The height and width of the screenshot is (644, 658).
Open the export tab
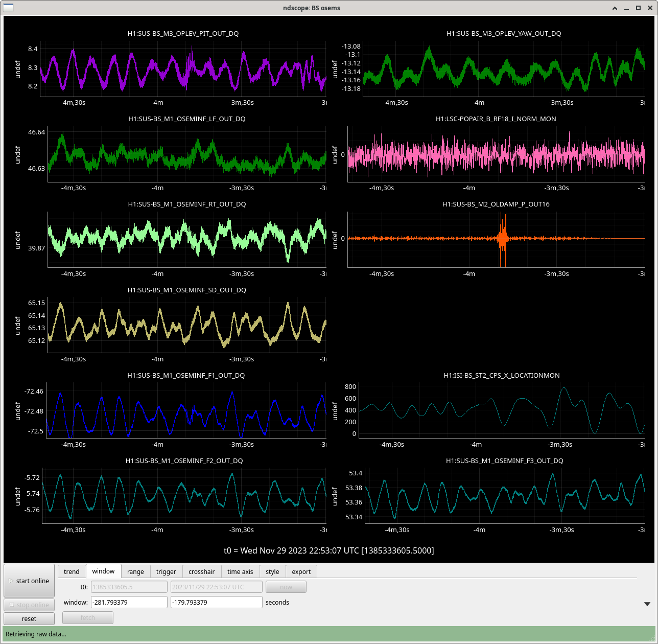click(x=301, y=571)
